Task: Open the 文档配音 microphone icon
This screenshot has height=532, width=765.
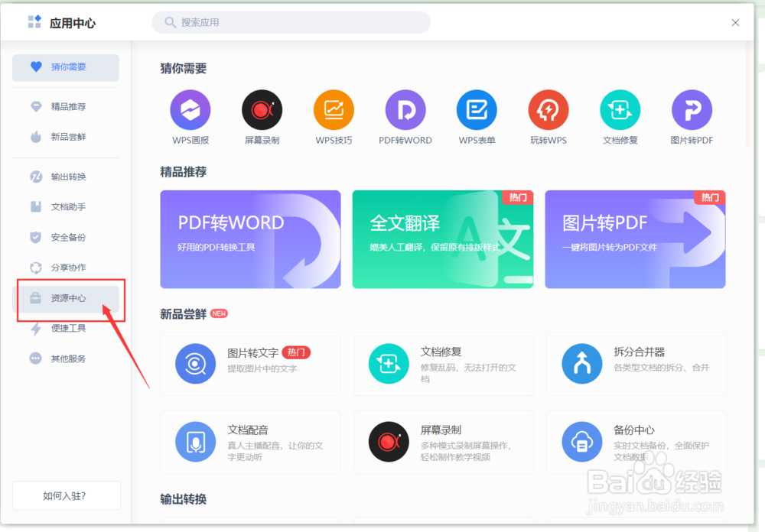Action: 195,442
